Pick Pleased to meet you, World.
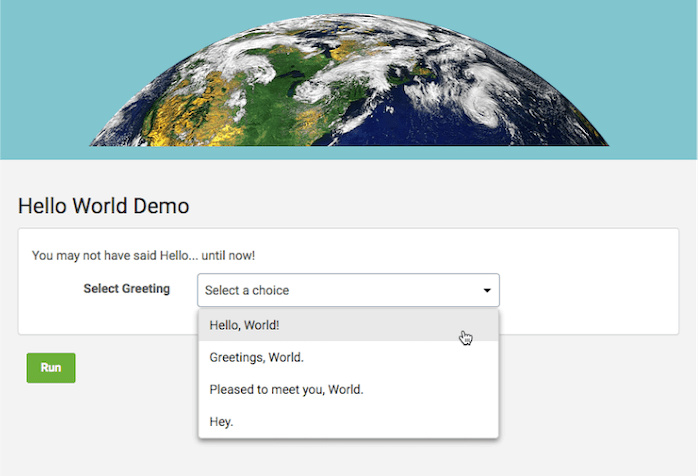700x476 pixels. tap(348, 389)
